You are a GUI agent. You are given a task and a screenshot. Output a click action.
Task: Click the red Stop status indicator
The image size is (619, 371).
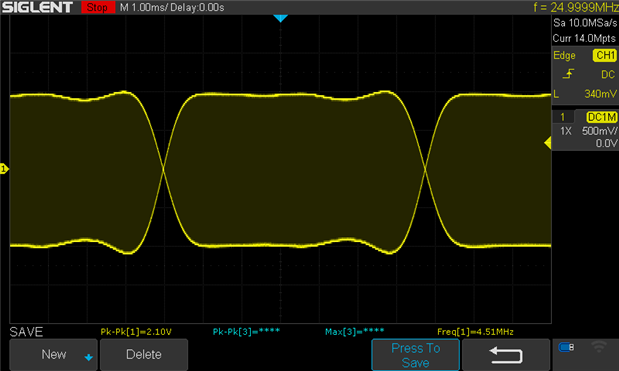pos(98,7)
